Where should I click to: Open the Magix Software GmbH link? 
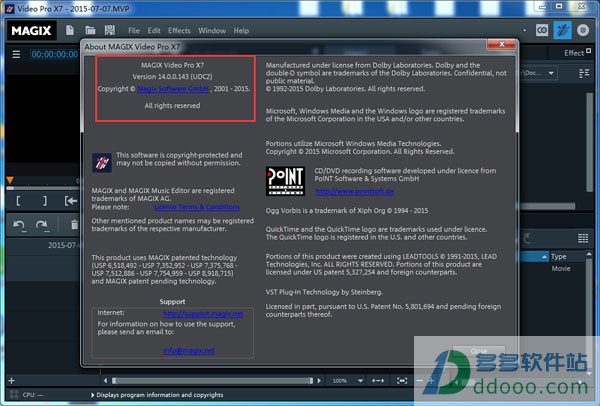tap(173, 89)
